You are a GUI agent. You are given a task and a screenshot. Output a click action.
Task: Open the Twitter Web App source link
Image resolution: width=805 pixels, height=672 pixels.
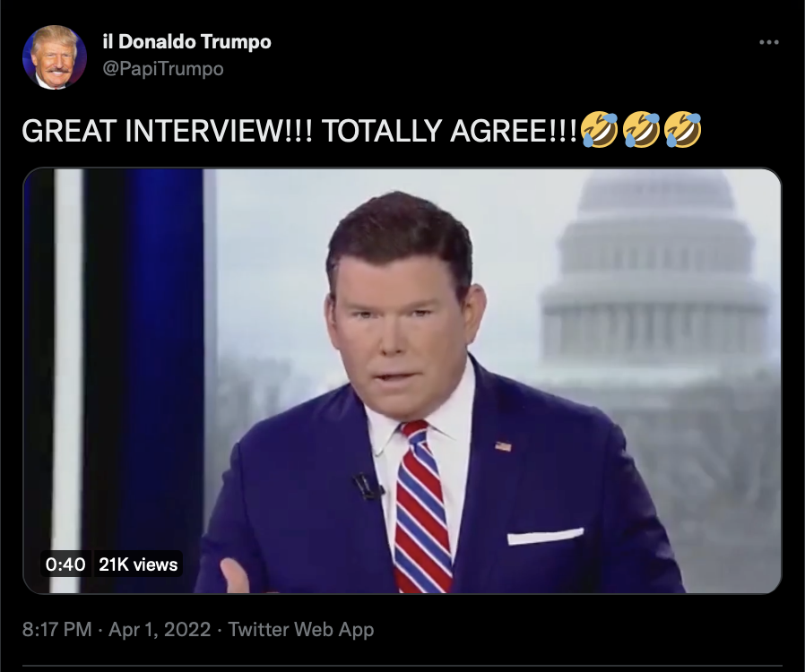coord(301,629)
